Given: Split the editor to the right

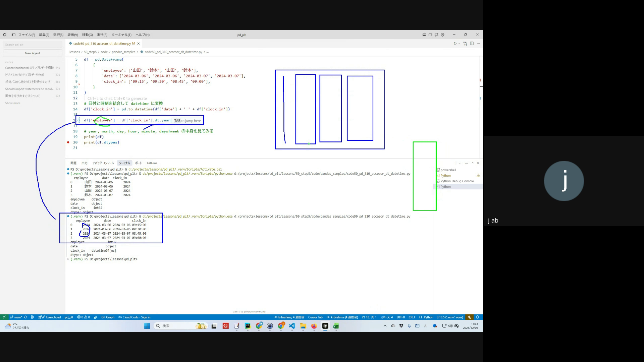Looking at the screenshot, I should [472, 44].
